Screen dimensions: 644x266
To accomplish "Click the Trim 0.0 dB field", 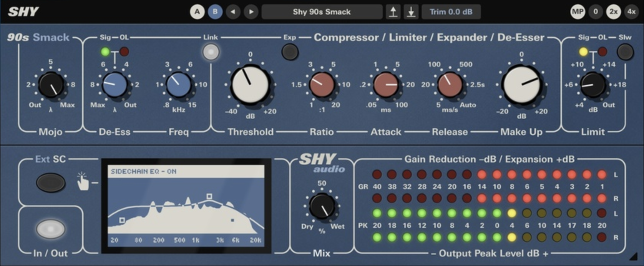I will [451, 12].
